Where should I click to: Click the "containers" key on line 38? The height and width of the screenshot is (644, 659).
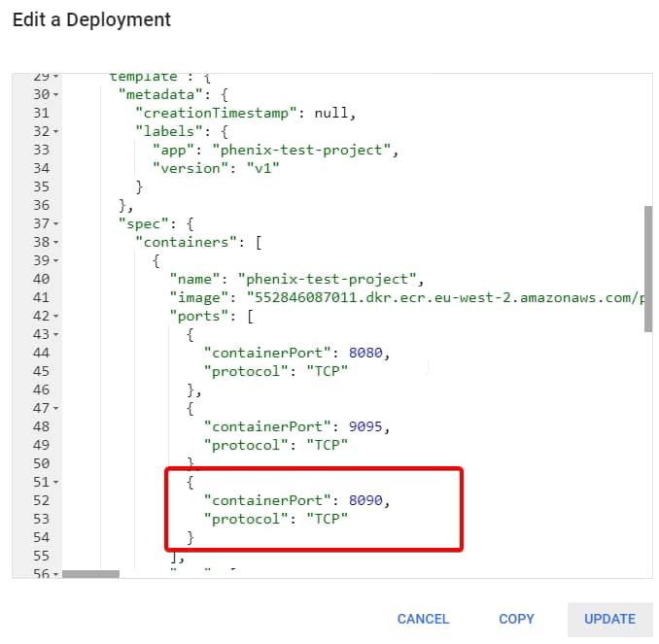(187, 243)
